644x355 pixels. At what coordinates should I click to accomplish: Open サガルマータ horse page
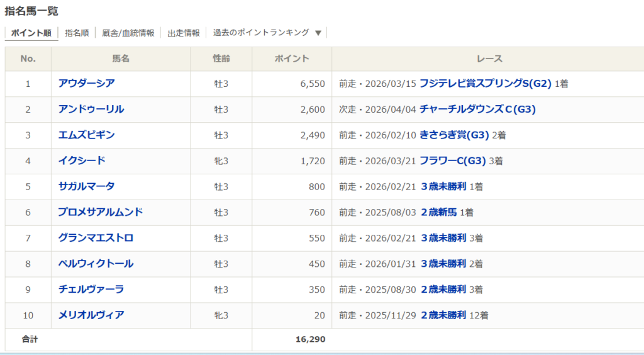87,186
